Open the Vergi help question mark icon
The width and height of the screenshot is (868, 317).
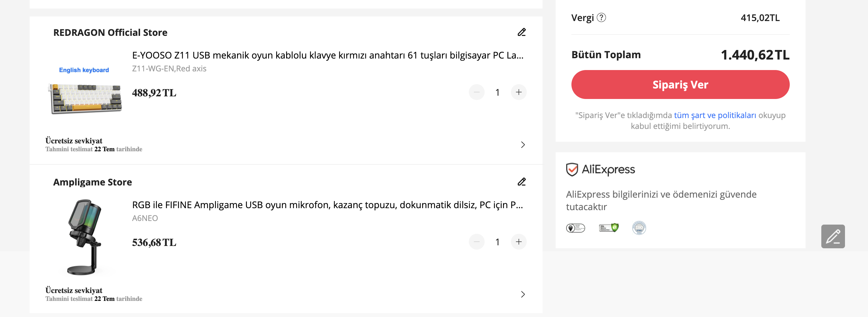(x=601, y=17)
